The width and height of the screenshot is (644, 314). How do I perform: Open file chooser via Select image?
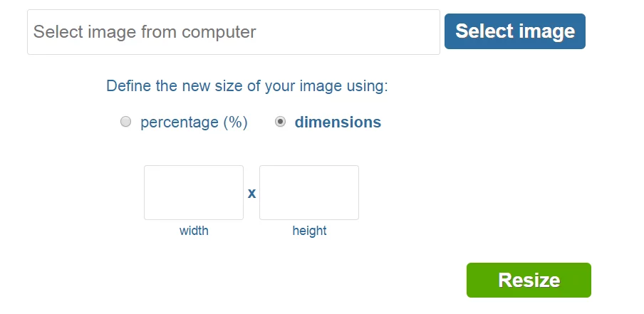514,31
